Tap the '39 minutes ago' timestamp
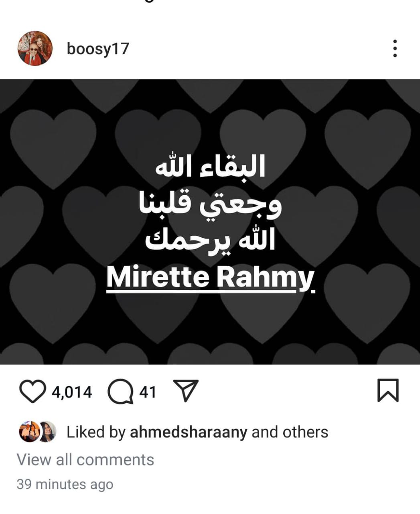The height and width of the screenshot is (514, 420). point(65,484)
